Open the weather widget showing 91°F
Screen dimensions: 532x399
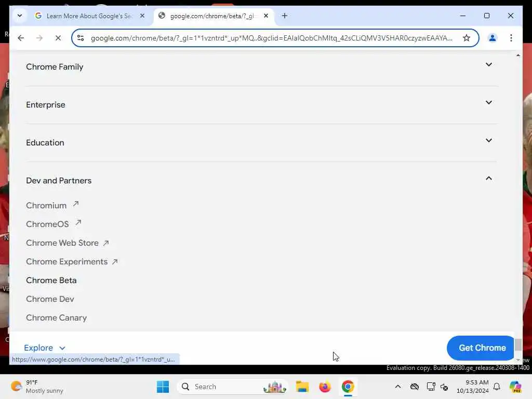click(x=37, y=387)
